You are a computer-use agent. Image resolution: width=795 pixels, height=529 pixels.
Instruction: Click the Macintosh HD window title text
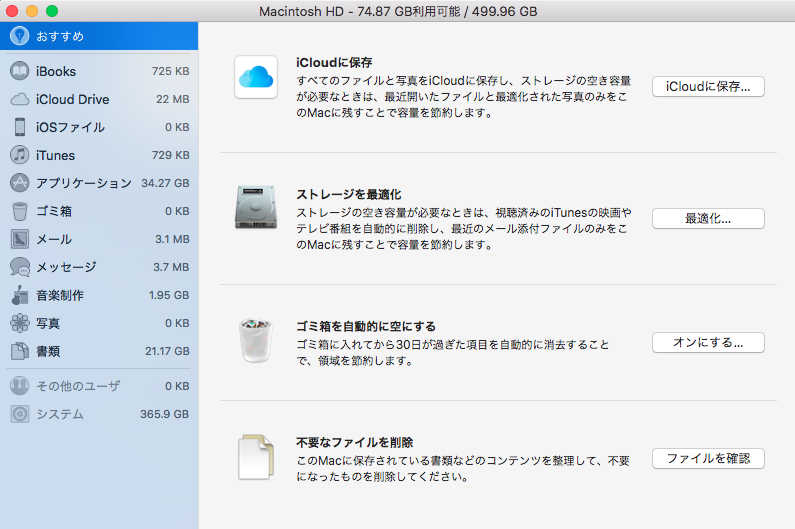coord(398,11)
